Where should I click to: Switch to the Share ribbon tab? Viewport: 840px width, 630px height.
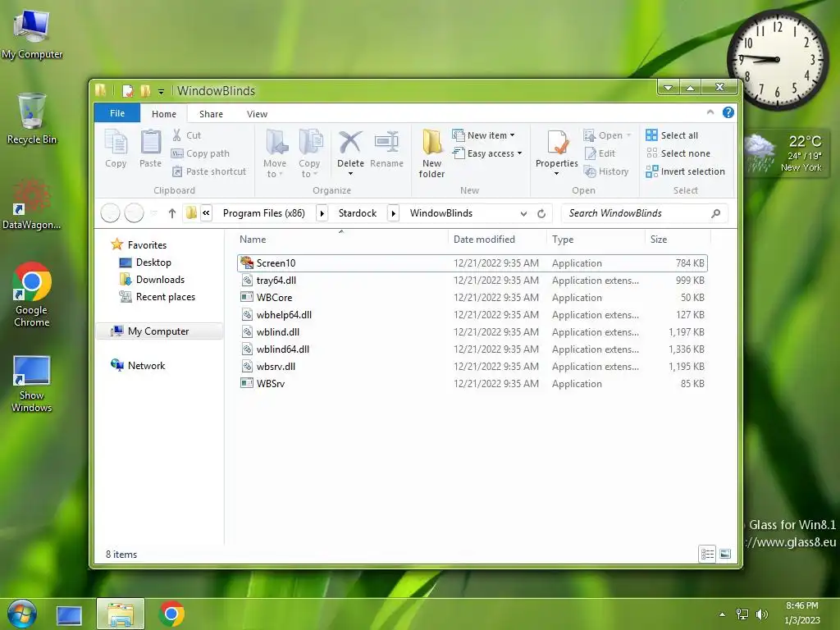[x=211, y=114]
